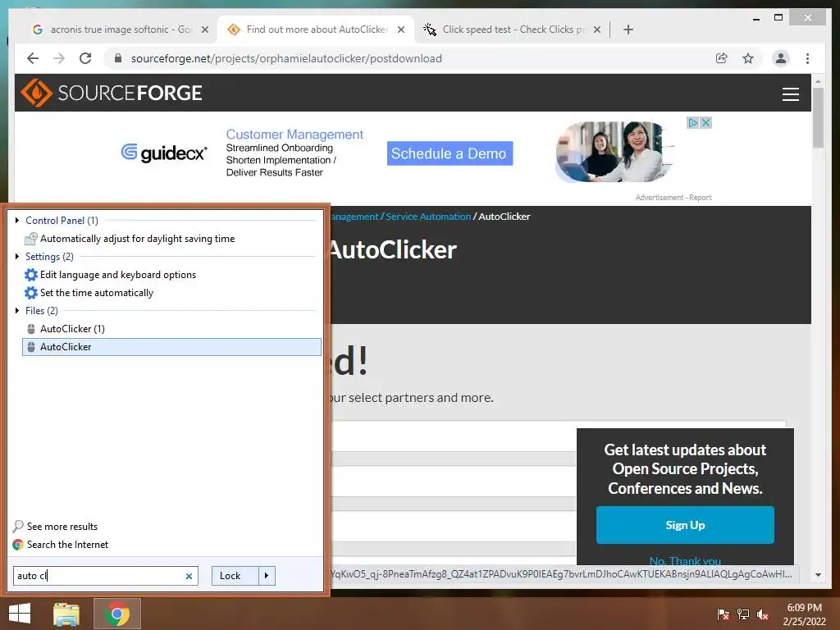
Task: Open the arrow menu next to Lock
Action: [x=267, y=576]
